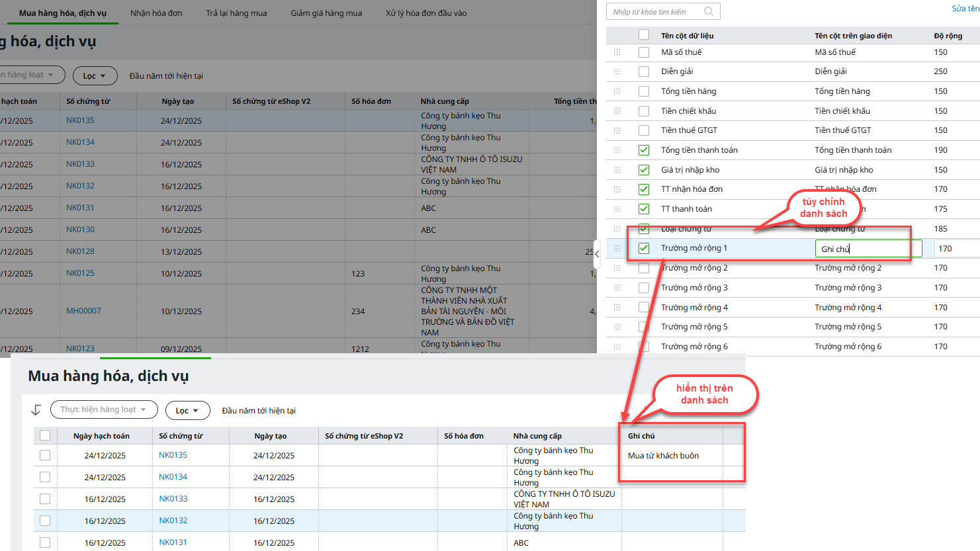Open the fully visible Thực hiện hàng loạt dropdown

click(104, 410)
